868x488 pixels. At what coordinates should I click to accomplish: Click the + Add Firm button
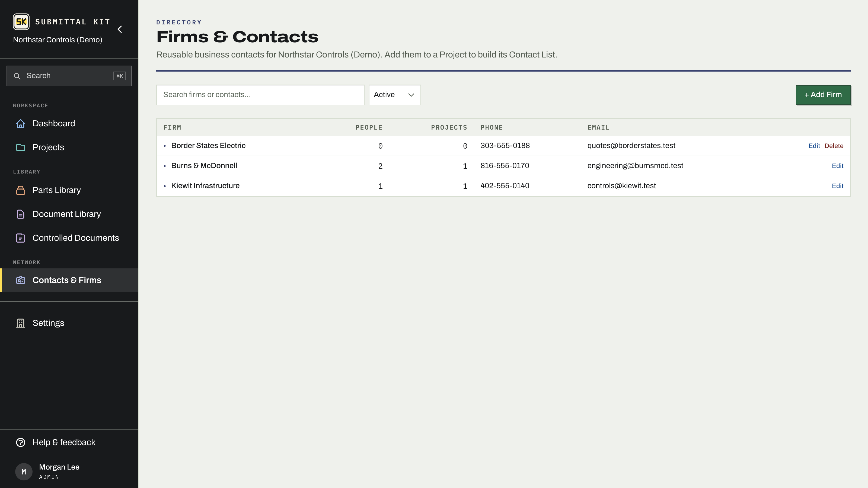823,95
